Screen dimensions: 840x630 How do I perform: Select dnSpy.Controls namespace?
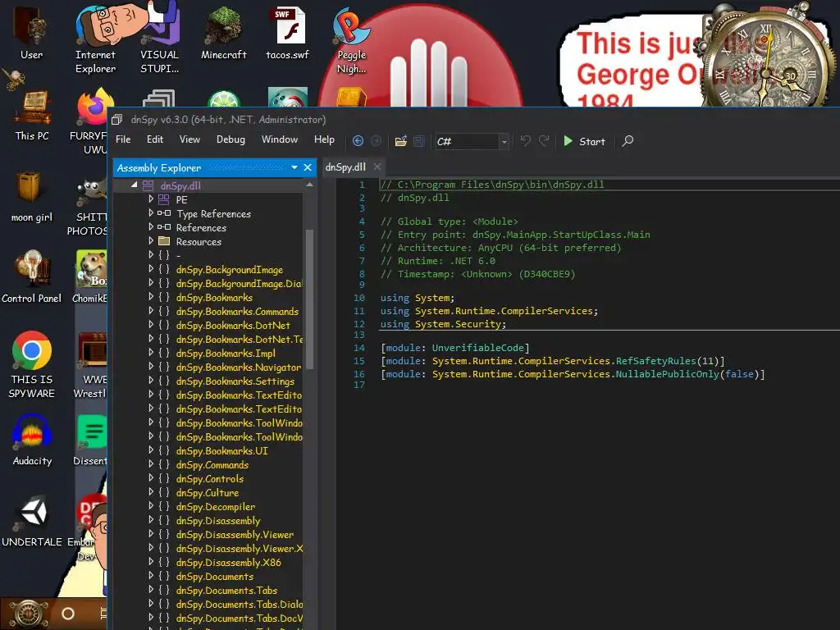(x=209, y=478)
